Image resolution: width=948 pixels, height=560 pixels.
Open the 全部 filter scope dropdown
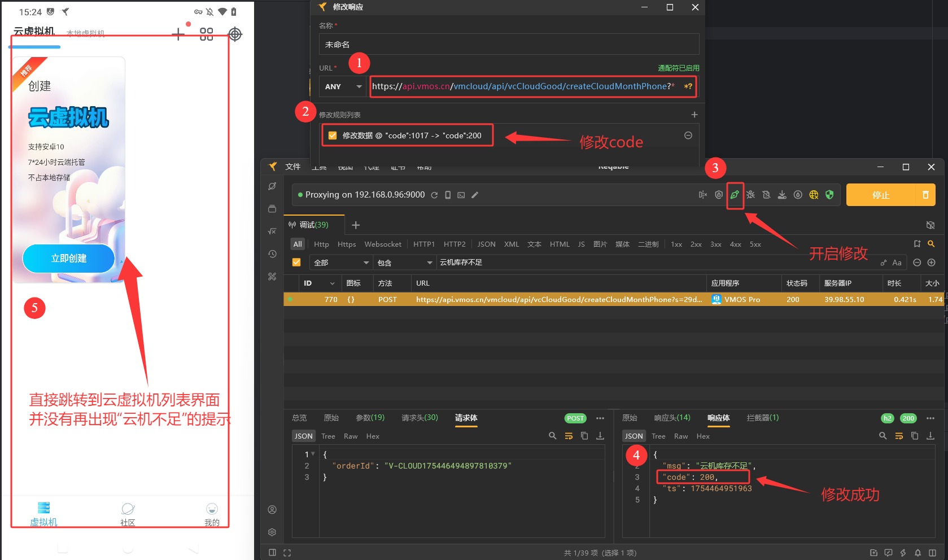(x=342, y=262)
